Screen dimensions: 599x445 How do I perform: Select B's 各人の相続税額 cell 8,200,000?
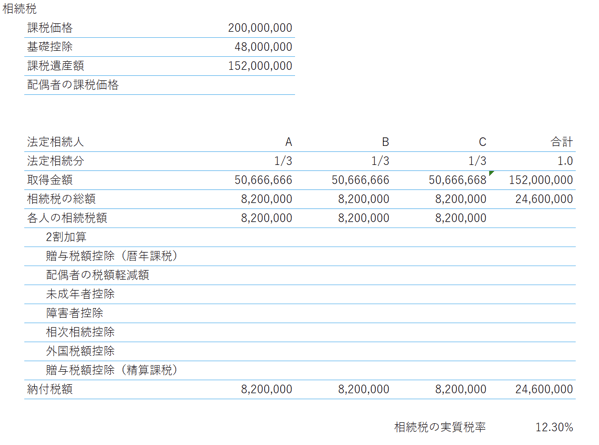click(x=363, y=218)
